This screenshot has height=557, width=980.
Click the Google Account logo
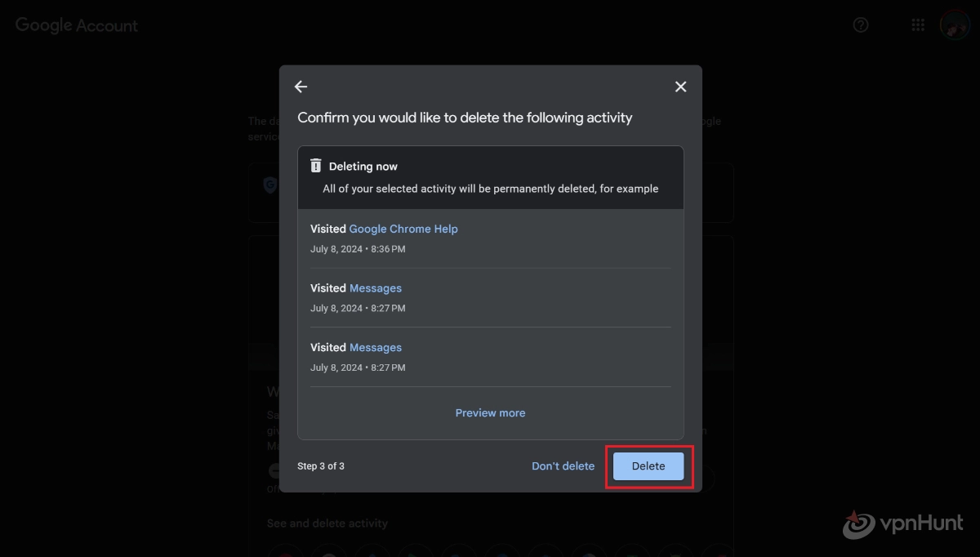tap(77, 25)
